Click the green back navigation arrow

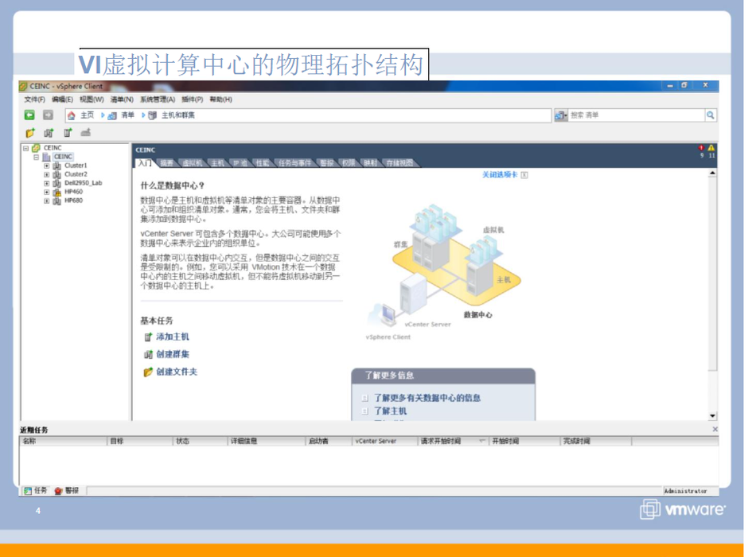click(x=29, y=115)
